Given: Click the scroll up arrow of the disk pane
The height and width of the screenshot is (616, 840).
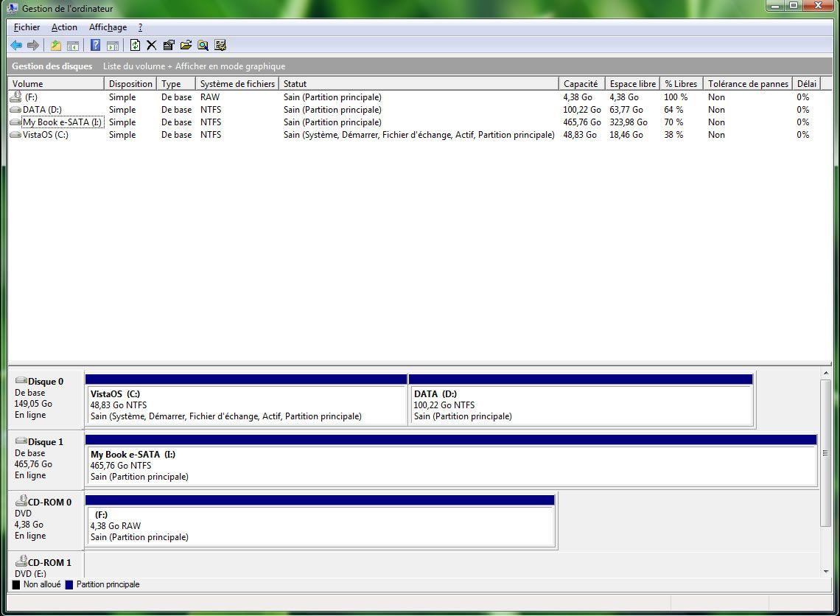Looking at the screenshot, I should pyautogui.click(x=825, y=373).
